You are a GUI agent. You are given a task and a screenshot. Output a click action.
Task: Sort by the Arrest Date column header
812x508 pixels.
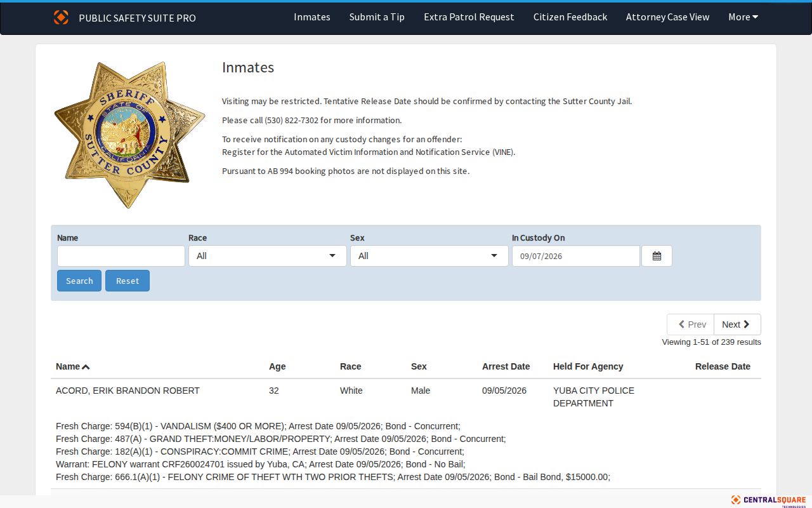[x=506, y=366]
